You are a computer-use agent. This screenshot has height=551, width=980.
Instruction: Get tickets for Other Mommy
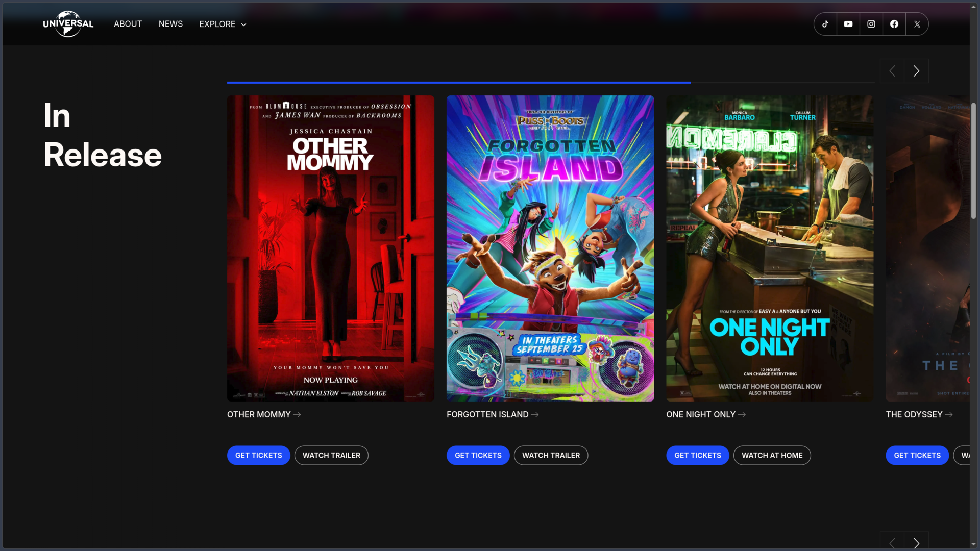pos(259,455)
